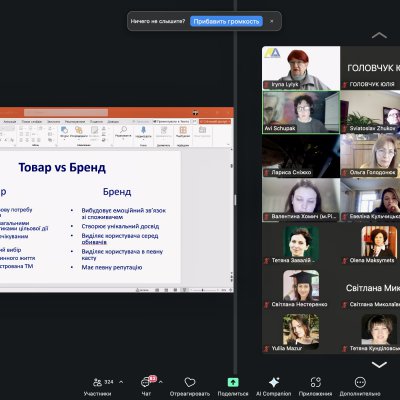
Task: Select Валентина Ховяч's video tile
Action: pyautogui.click(x=301, y=200)
